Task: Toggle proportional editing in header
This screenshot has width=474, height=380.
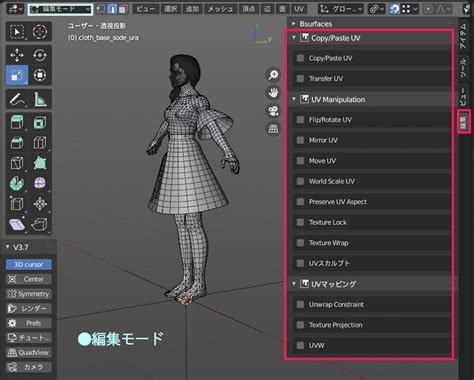Action: (428, 9)
